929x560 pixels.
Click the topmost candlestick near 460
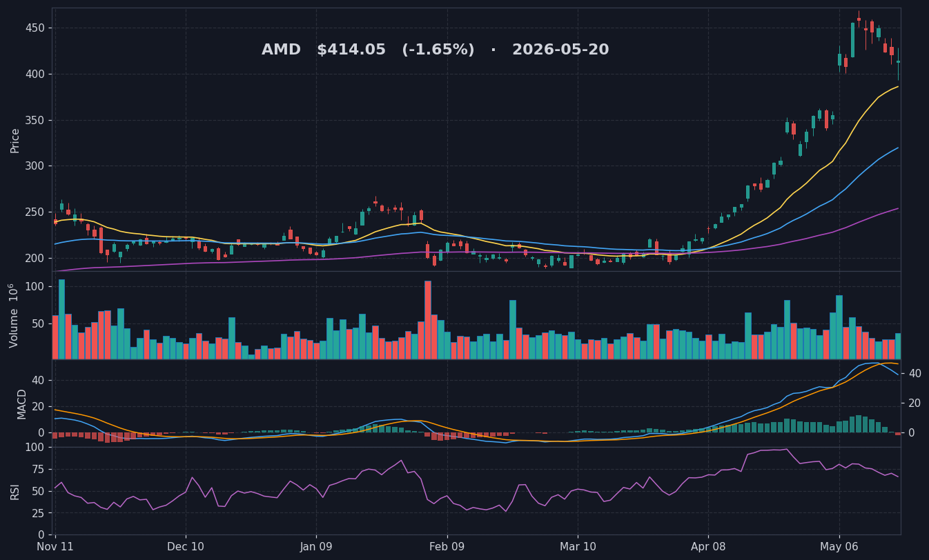click(x=859, y=19)
